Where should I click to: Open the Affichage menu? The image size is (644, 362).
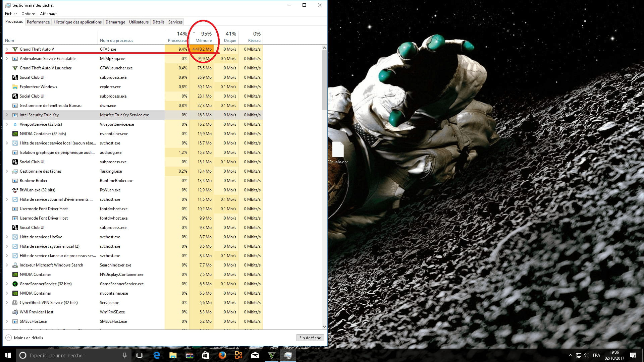click(49, 14)
